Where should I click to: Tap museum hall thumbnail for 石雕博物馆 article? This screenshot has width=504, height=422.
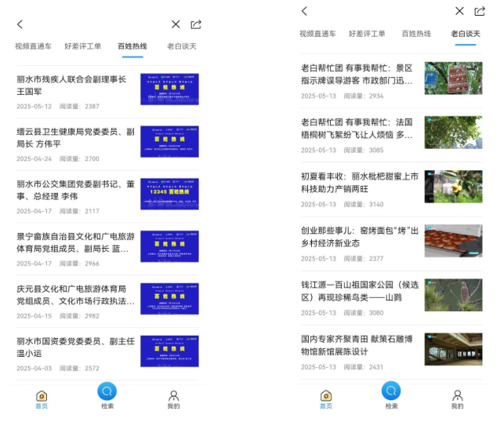point(453,349)
